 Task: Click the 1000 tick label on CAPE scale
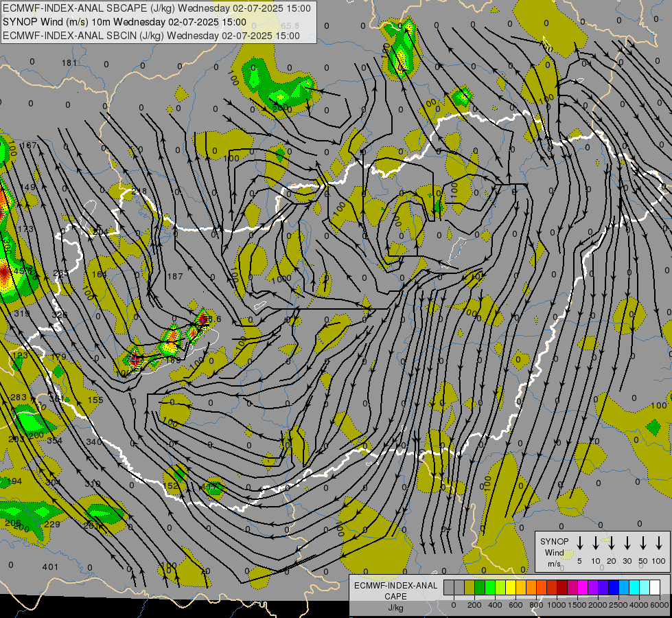(557, 605)
